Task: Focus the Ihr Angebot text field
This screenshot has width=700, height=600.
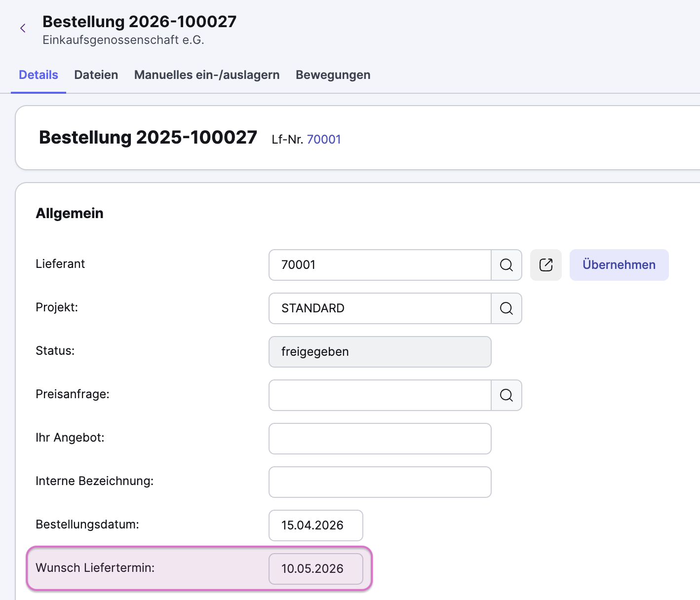Action: [x=380, y=439]
